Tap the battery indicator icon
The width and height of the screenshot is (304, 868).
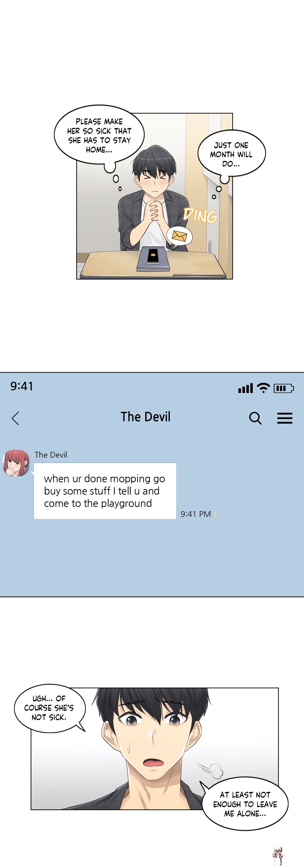coord(283,388)
